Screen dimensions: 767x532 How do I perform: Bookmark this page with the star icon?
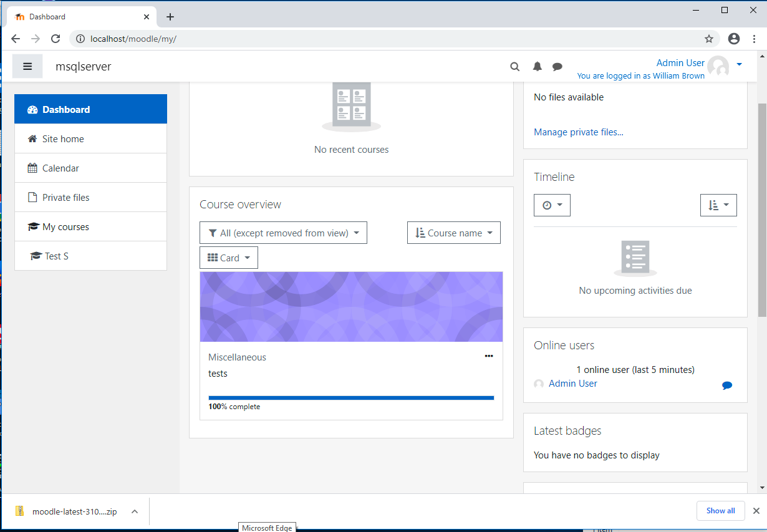click(709, 39)
